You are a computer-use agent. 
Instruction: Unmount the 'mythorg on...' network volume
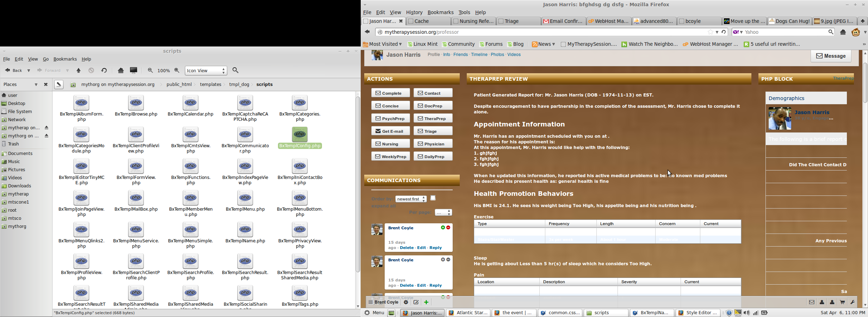pyautogui.click(x=46, y=136)
